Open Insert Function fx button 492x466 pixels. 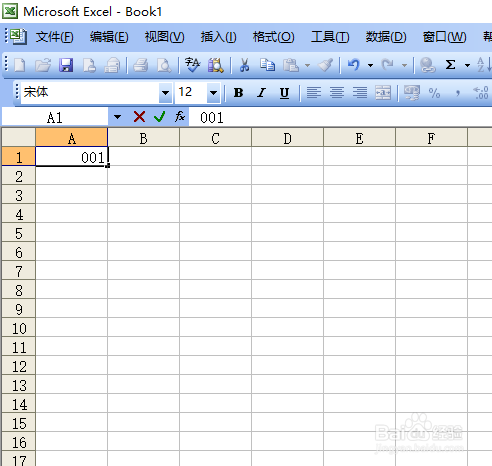[180, 117]
